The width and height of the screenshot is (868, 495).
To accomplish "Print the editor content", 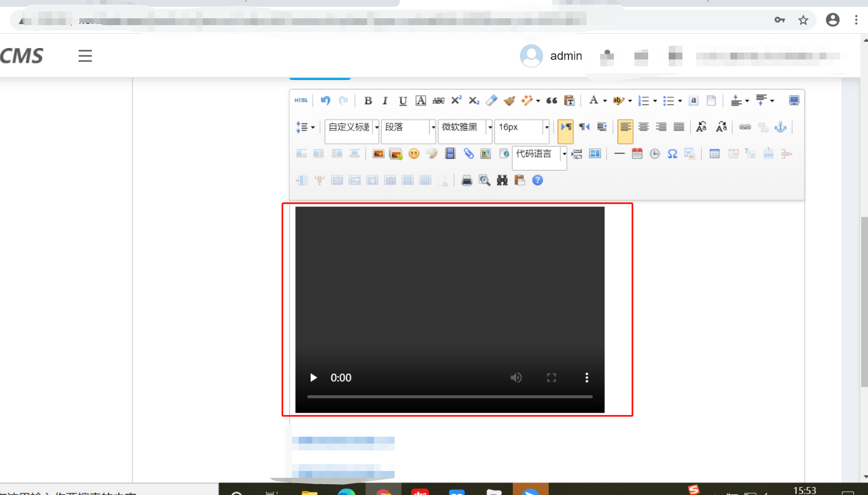I will tap(467, 181).
